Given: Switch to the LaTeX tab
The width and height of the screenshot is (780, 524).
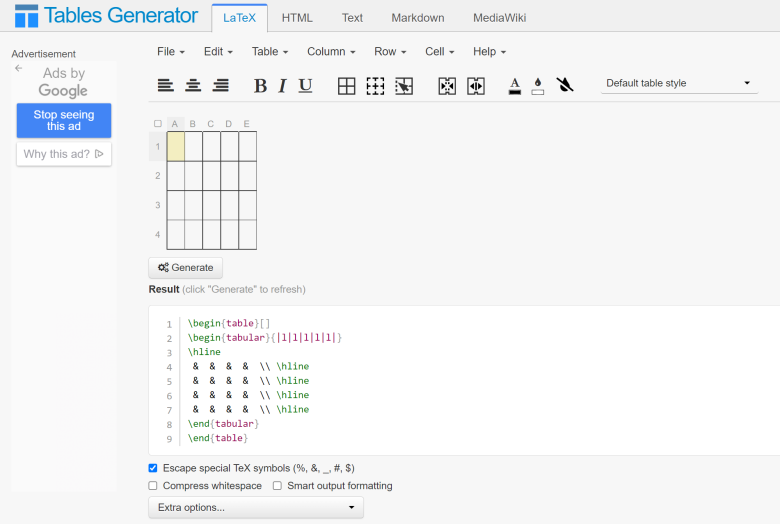Looking at the screenshot, I should (239, 18).
